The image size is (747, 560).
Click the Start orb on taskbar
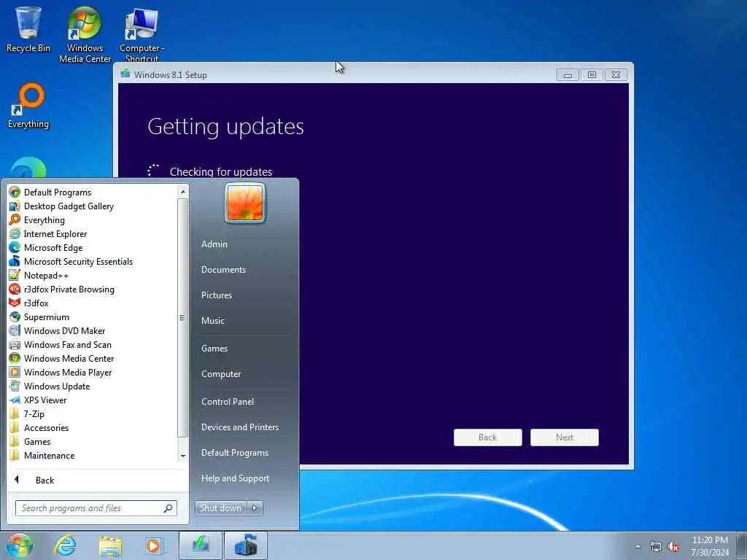(20, 545)
